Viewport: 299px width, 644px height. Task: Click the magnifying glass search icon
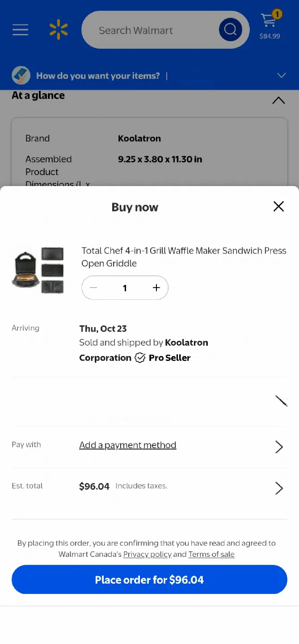[230, 30]
